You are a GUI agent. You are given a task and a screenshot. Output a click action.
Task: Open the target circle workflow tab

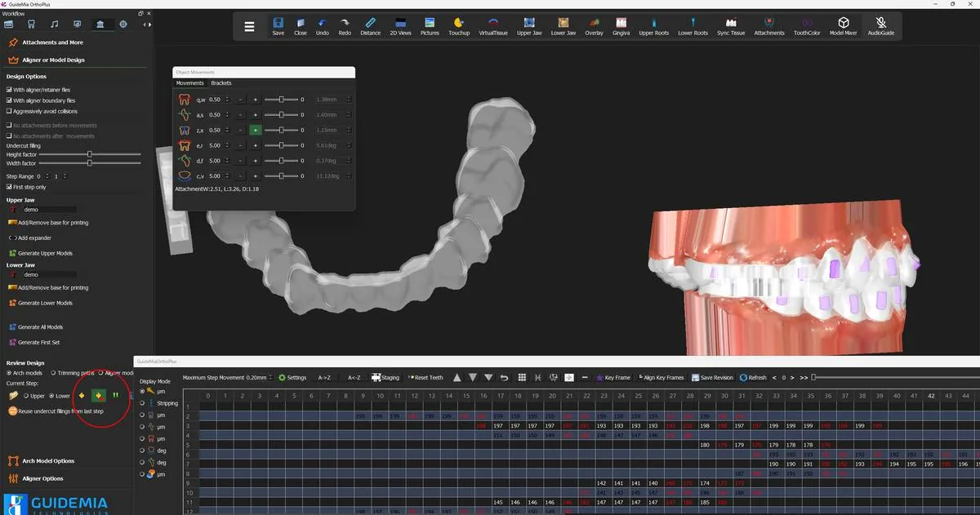[123, 24]
